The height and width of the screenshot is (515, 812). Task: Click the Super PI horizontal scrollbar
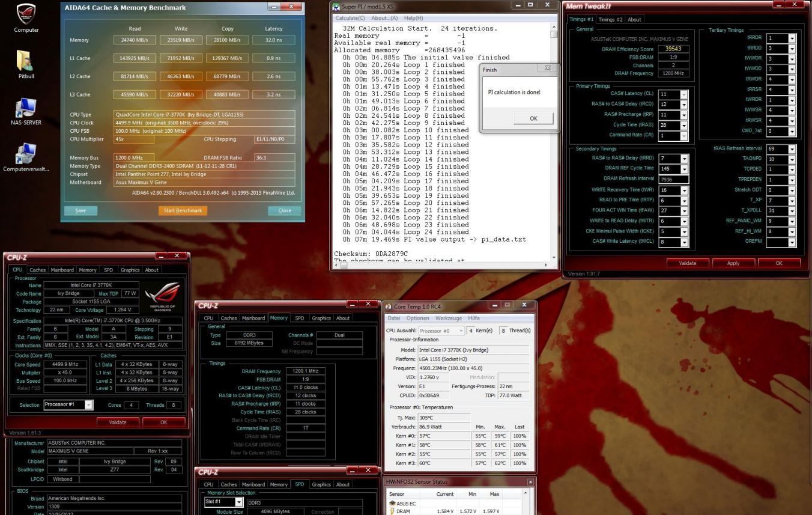point(441,264)
